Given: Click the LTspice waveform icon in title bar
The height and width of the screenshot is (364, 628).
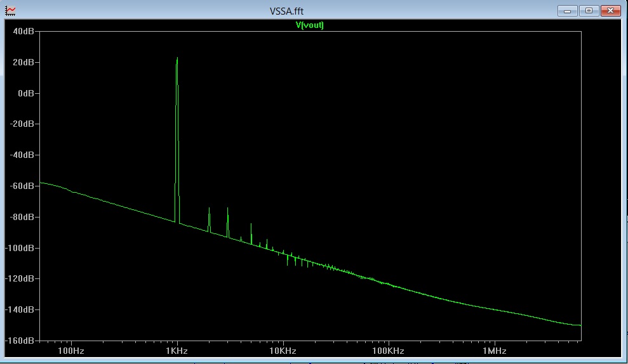Looking at the screenshot, I should 10,11.
